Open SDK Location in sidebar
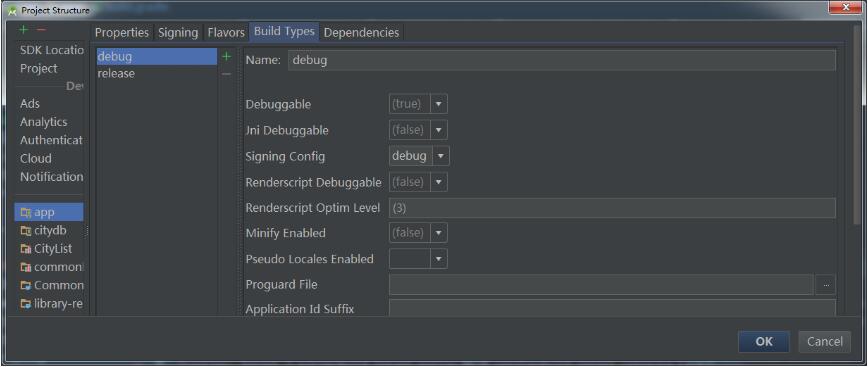Viewport: 868px width, 367px height. (51, 50)
